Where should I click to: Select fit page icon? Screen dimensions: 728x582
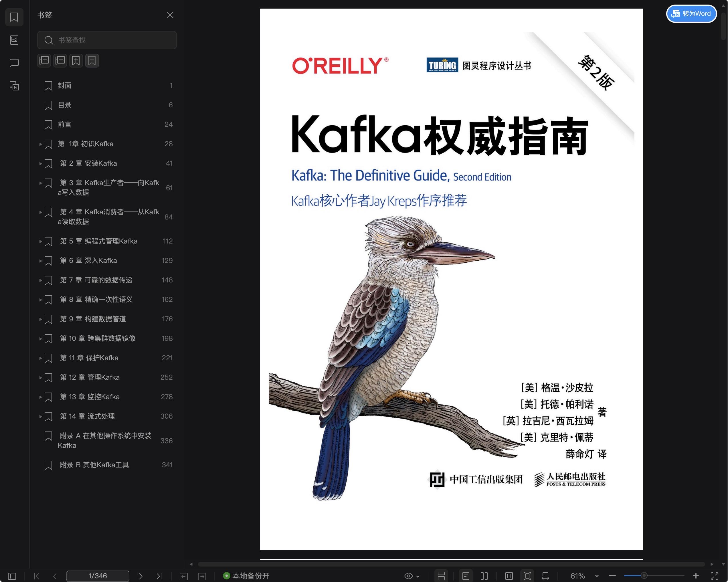click(x=527, y=576)
